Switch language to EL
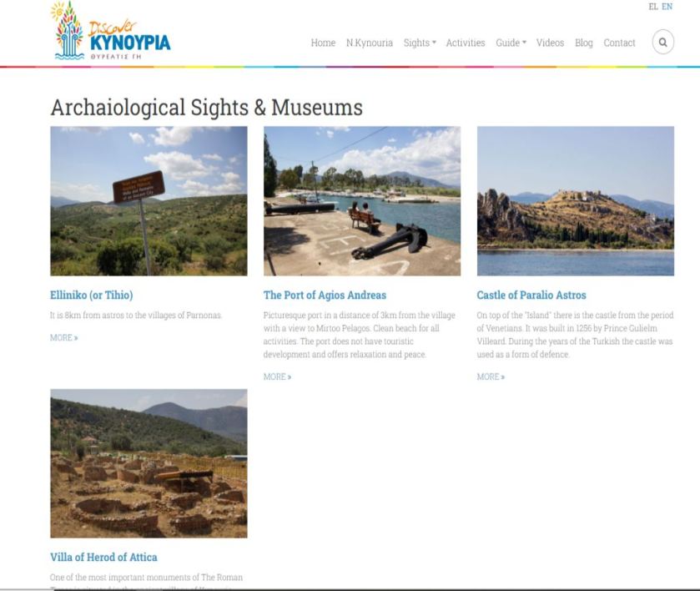700x591 pixels. tap(653, 7)
